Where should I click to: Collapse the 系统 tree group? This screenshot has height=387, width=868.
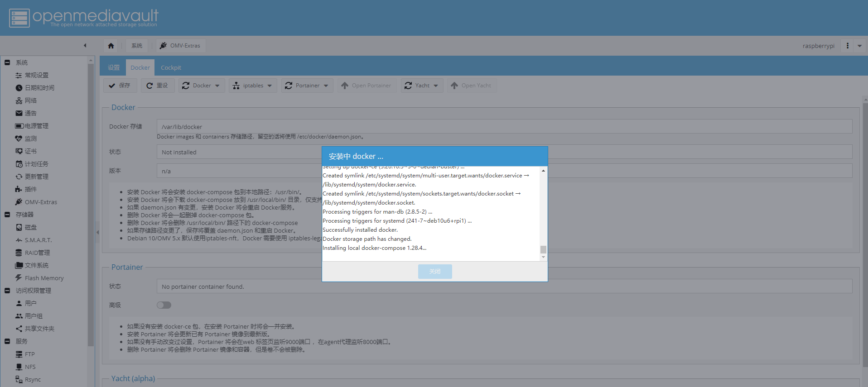click(x=7, y=62)
